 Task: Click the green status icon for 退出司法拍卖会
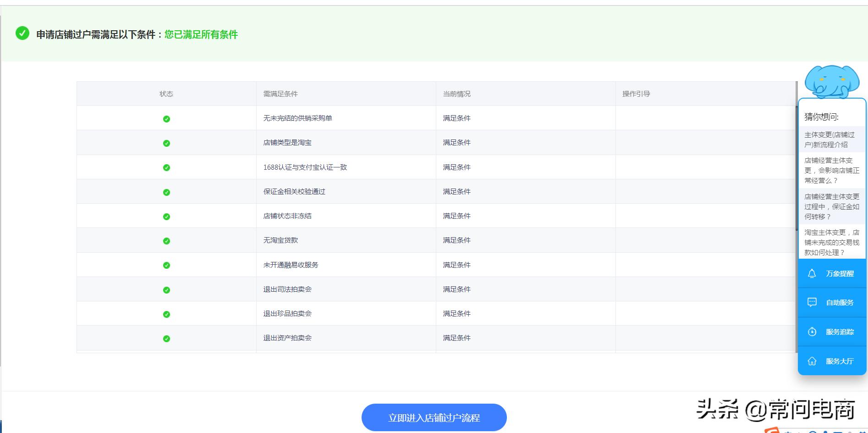click(166, 289)
